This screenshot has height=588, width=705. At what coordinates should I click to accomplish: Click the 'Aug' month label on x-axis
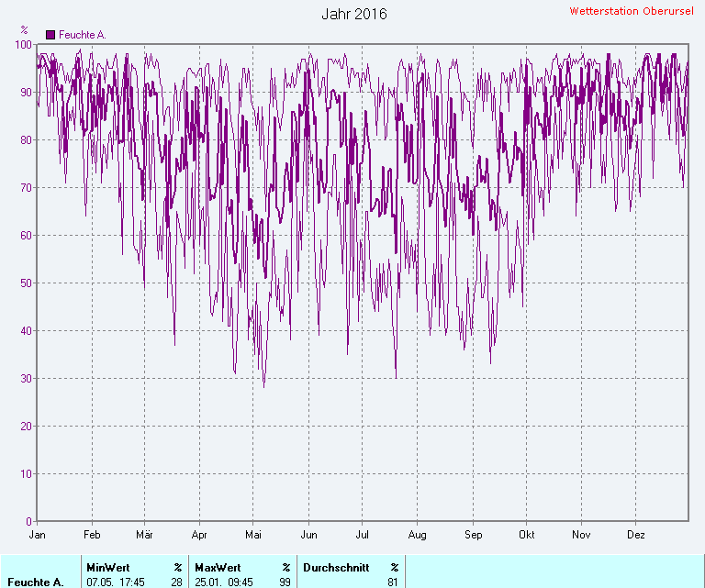(418, 535)
